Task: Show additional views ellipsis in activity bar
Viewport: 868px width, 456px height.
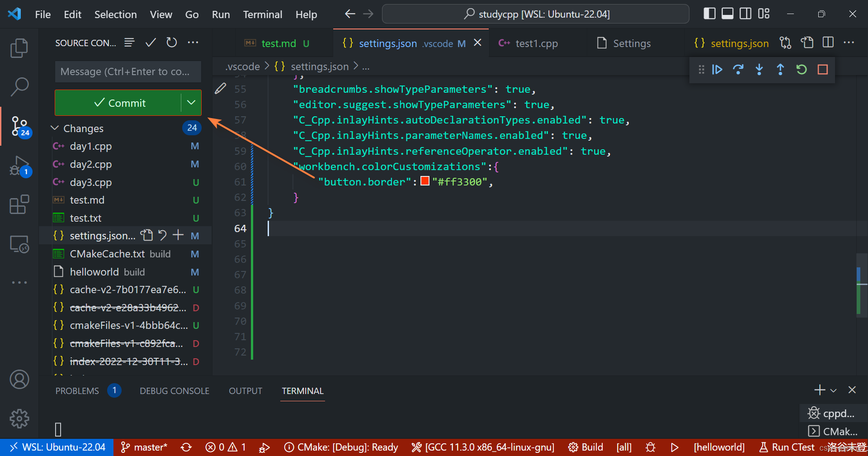Action: pos(19,282)
